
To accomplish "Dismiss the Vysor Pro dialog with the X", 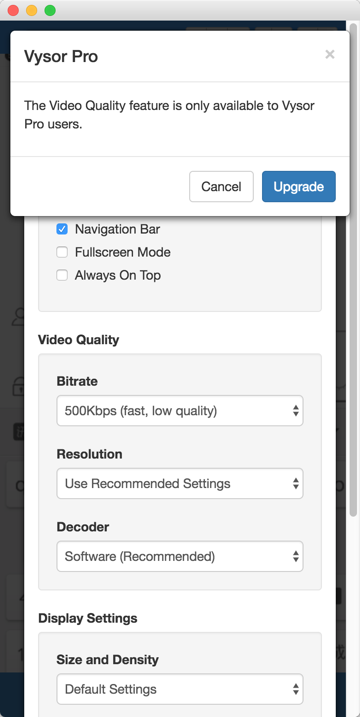I will 330,54.
